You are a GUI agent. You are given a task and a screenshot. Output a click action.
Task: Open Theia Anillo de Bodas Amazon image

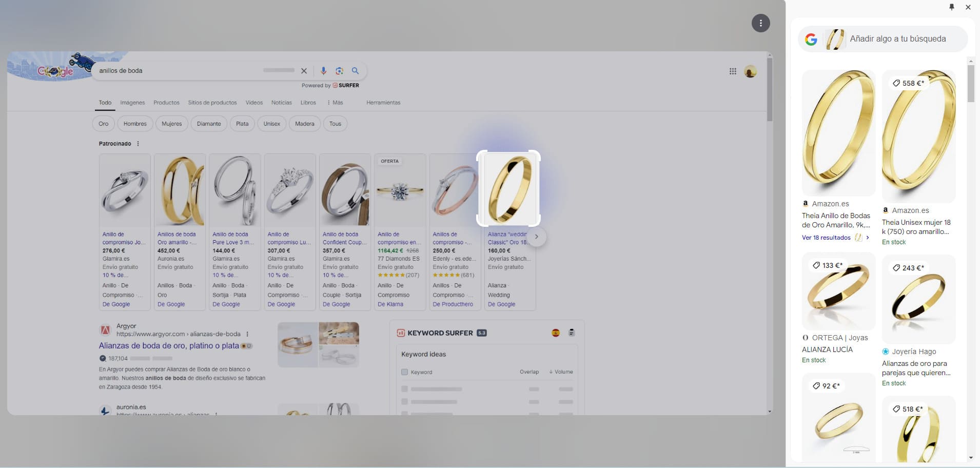838,133
